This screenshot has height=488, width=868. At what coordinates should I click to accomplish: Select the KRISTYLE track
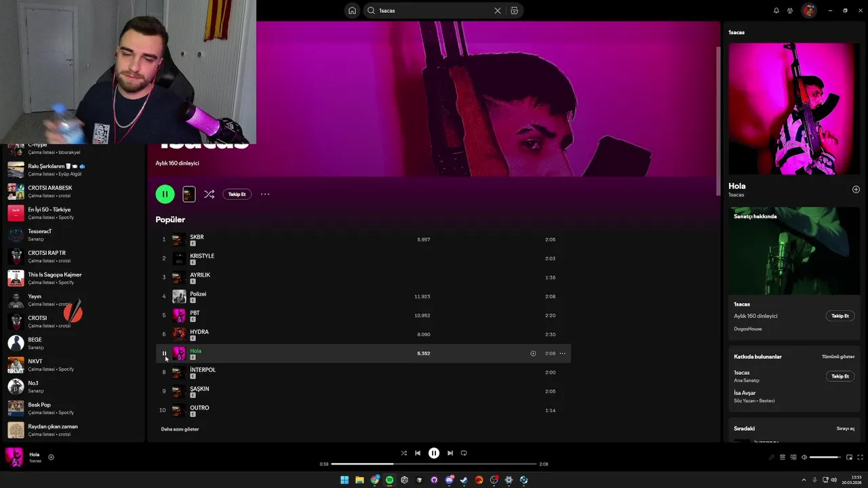pos(363,258)
